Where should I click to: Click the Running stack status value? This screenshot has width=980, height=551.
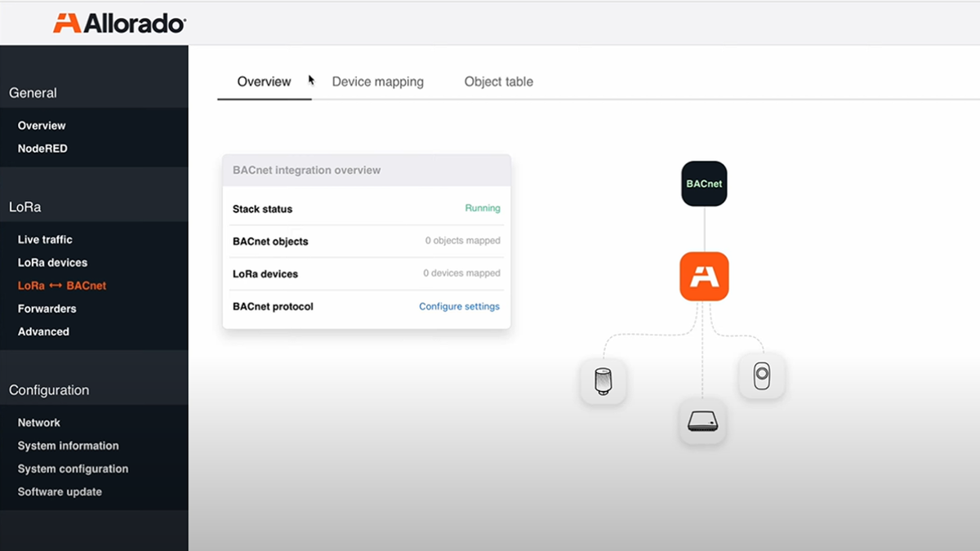[483, 208]
